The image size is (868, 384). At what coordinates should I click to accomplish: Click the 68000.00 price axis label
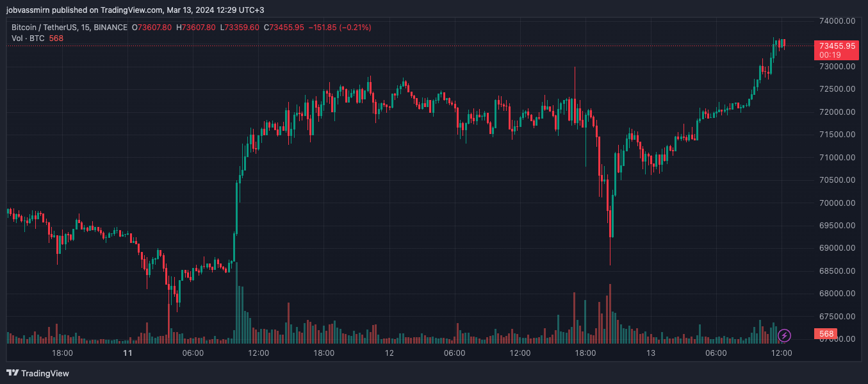[x=837, y=294]
